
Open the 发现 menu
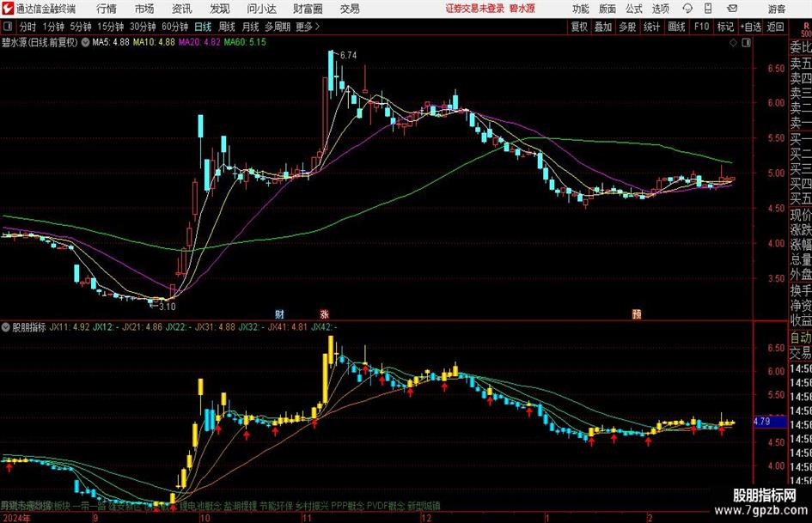coord(220,9)
